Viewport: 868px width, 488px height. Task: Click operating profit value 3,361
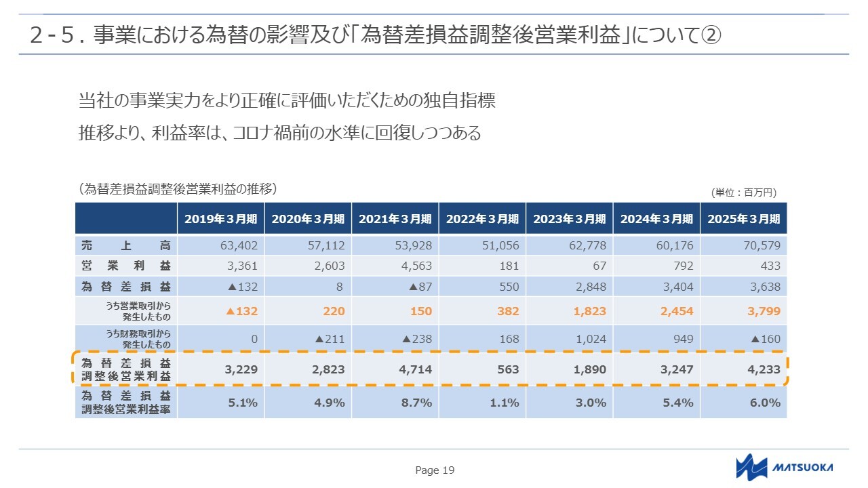(242, 266)
